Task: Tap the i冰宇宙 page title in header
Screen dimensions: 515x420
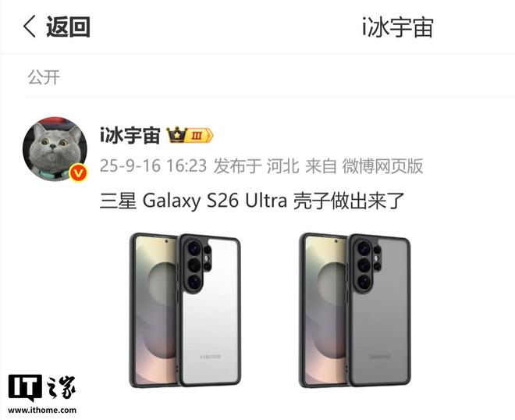Action: (x=398, y=27)
